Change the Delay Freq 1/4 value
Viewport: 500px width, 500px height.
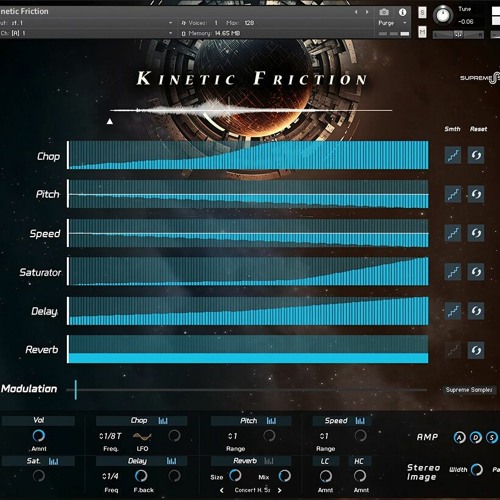110,476
